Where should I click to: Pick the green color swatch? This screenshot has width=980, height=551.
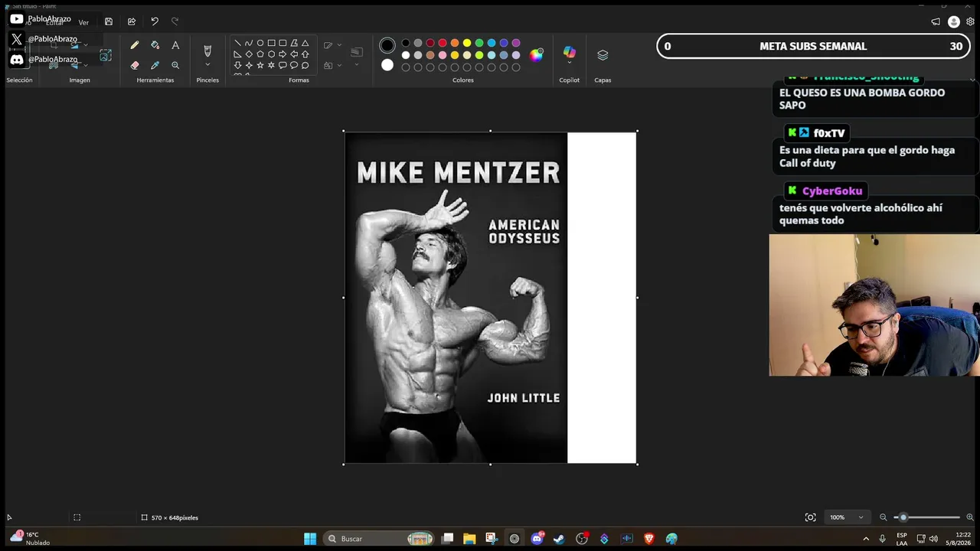click(479, 43)
